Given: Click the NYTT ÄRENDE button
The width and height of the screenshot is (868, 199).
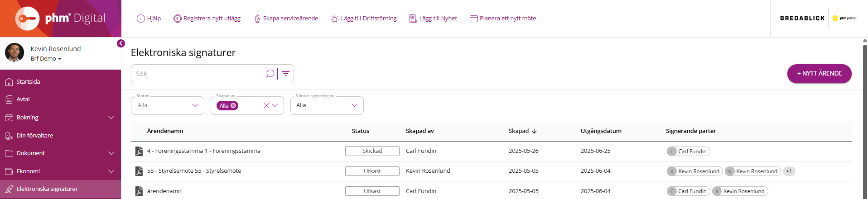Looking at the screenshot, I should pyautogui.click(x=819, y=74).
